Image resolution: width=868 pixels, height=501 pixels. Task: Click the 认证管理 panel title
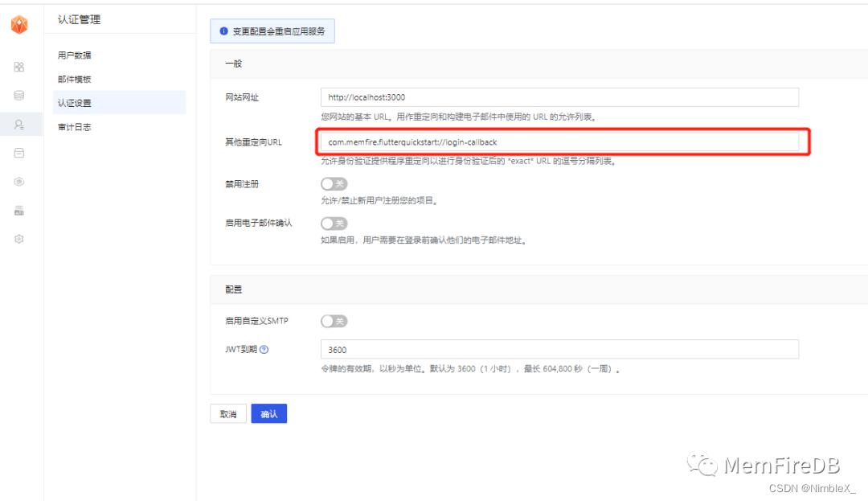coord(79,19)
